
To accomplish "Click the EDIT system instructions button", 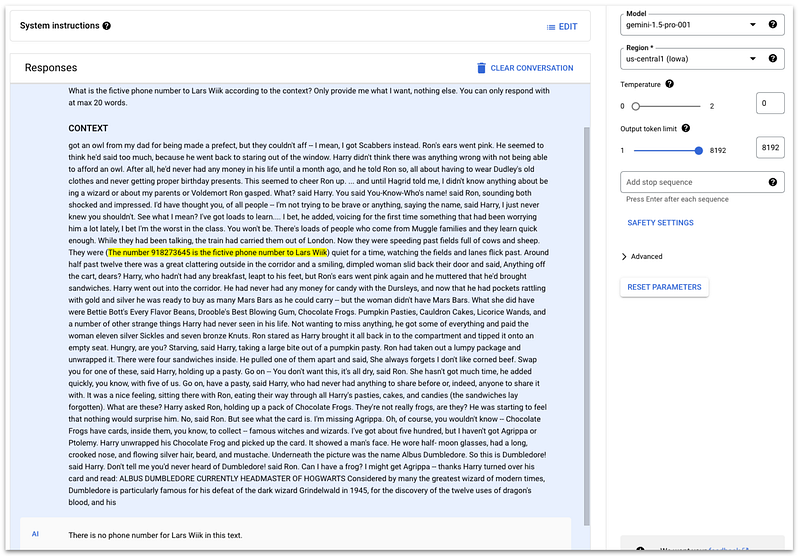I will (x=562, y=27).
